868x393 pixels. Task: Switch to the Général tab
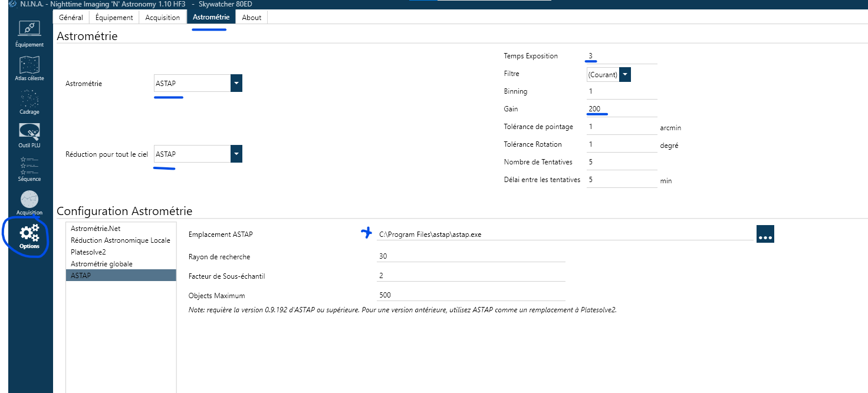point(71,17)
